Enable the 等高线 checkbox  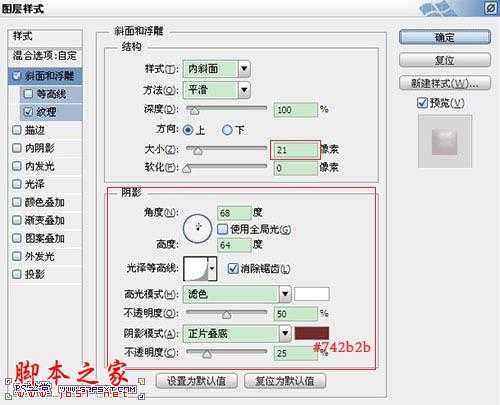click(x=28, y=94)
